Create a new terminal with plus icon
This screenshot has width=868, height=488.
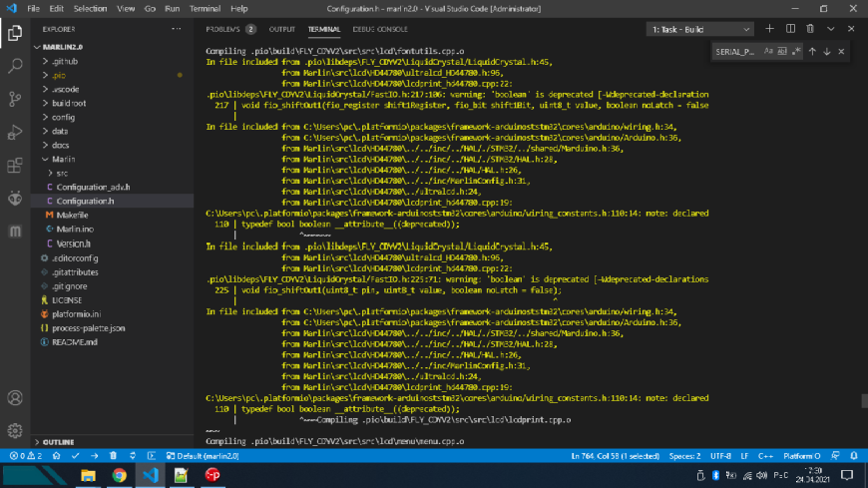[769, 29]
